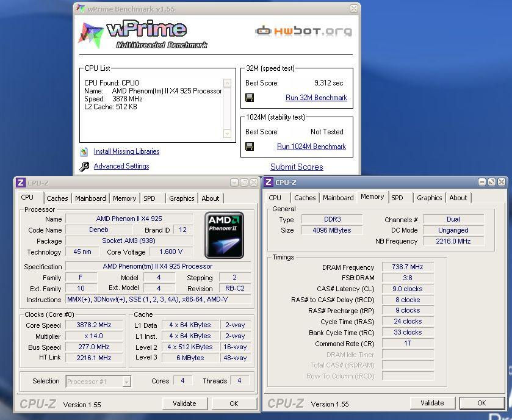The width and height of the screenshot is (512, 420).
Task: Click the wPrime logo graphic
Action: (143, 34)
